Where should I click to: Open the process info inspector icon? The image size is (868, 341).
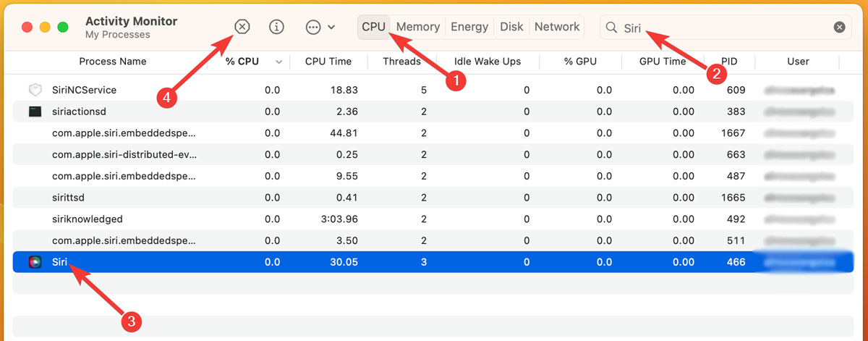(x=276, y=27)
